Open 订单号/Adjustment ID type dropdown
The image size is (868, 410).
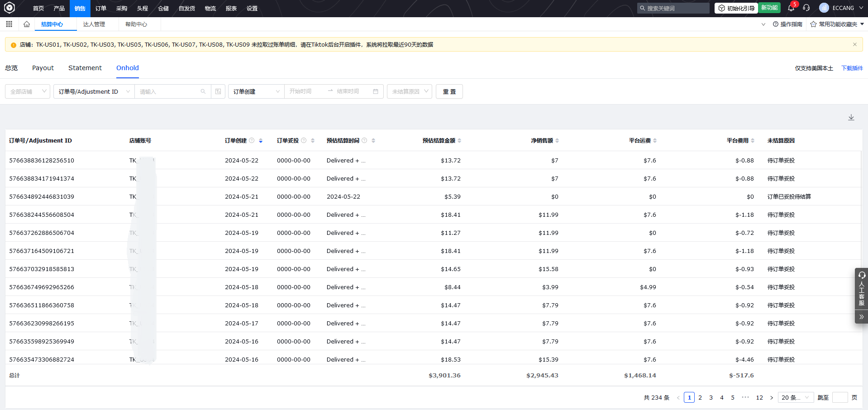pyautogui.click(x=94, y=91)
